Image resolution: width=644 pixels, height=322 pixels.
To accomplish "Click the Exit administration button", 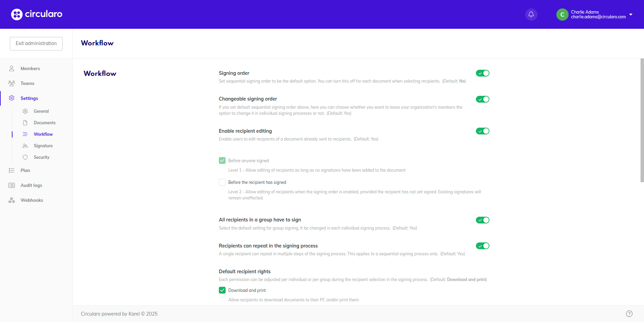I will pos(36,43).
